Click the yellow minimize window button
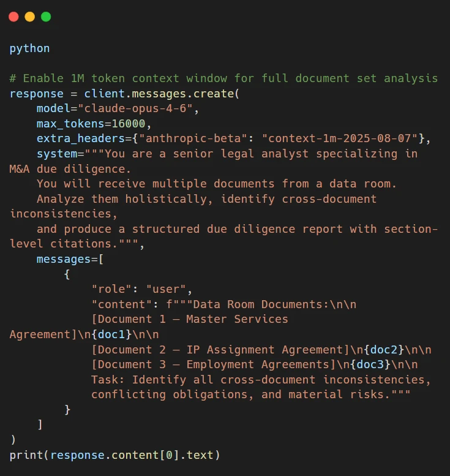The image size is (450, 476). 29,17
